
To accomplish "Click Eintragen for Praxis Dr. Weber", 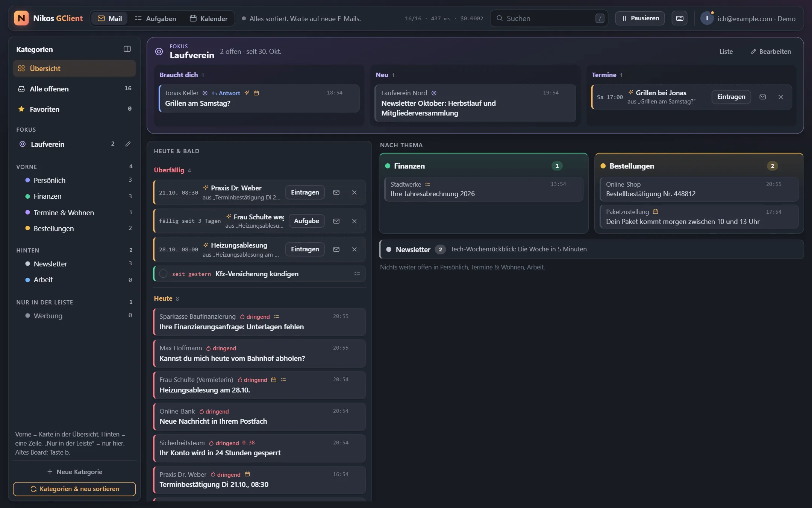I will tap(305, 193).
